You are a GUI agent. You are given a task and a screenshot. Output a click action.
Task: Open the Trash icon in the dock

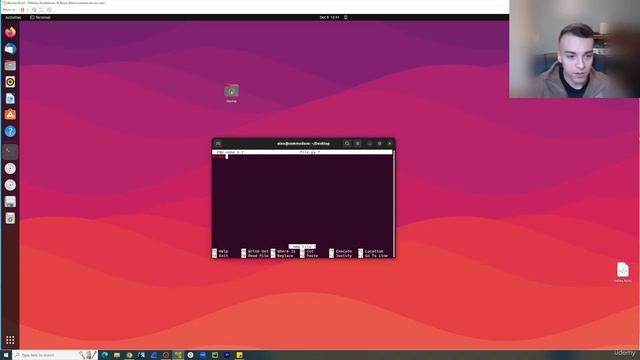[x=10, y=218]
